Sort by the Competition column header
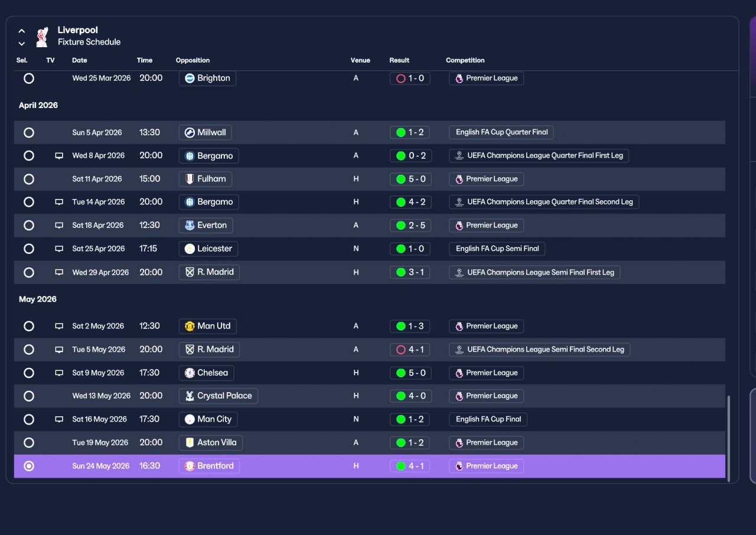The image size is (756, 535). pyautogui.click(x=465, y=60)
